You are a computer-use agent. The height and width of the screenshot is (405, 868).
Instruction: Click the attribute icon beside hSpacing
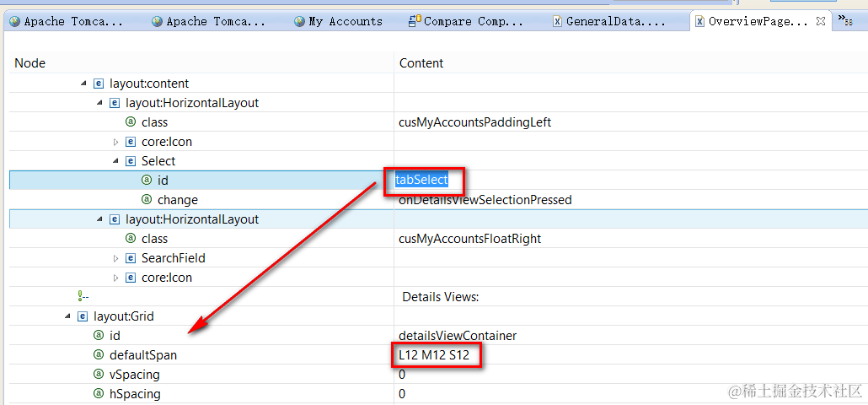tap(99, 394)
